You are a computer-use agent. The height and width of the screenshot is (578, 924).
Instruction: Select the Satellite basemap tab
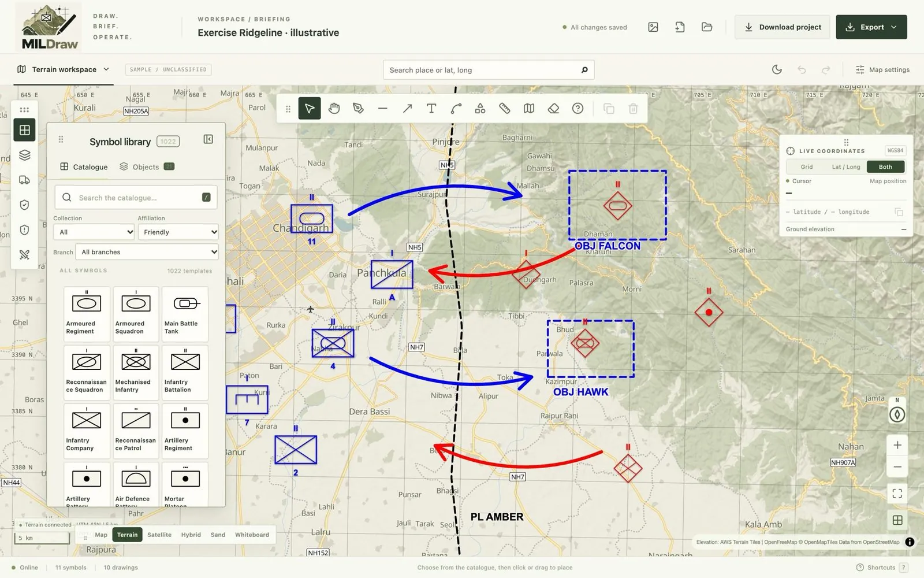[x=159, y=535]
